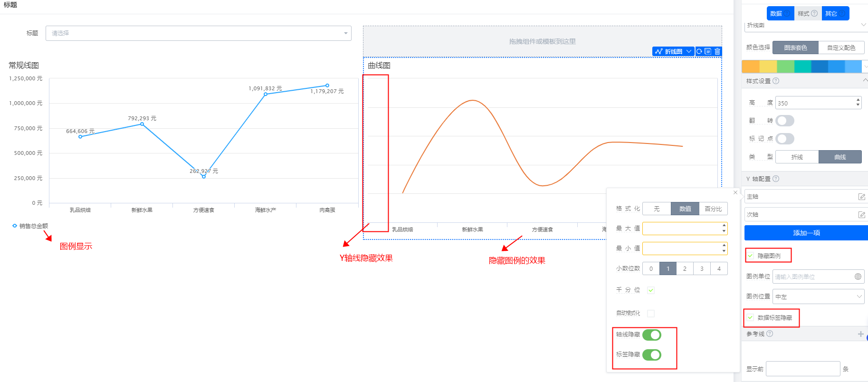The height and width of the screenshot is (382, 868).
Task: Expand the color palette dropdown arrow
Action: click(x=865, y=67)
